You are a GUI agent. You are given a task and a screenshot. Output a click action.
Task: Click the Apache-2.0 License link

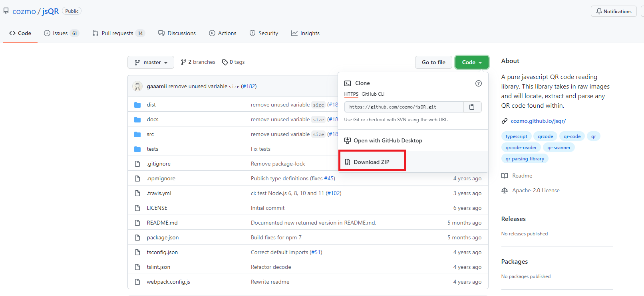coord(536,191)
